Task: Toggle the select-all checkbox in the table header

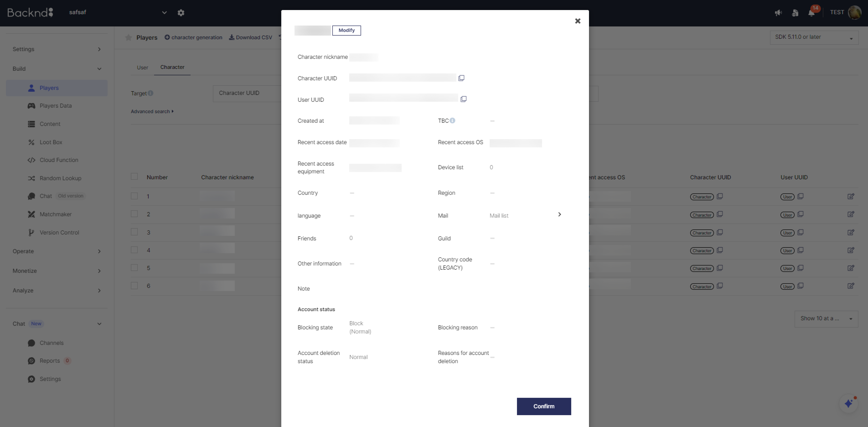Action: [134, 176]
